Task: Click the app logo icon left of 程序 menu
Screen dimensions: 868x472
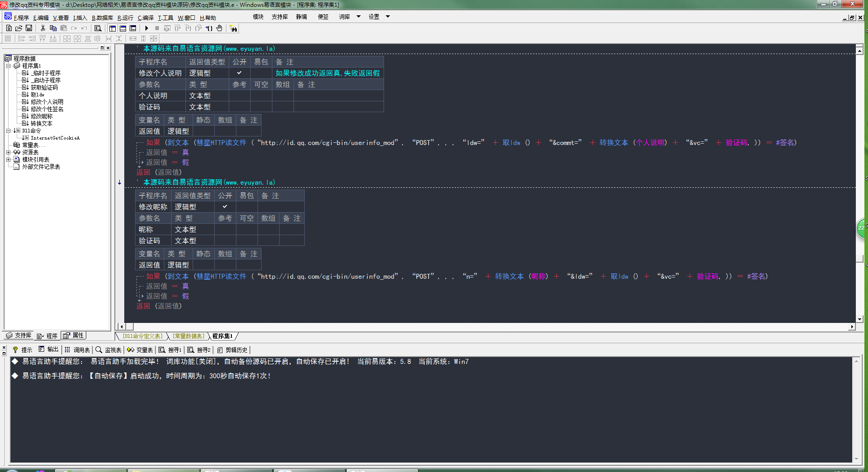Action: coord(8,17)
